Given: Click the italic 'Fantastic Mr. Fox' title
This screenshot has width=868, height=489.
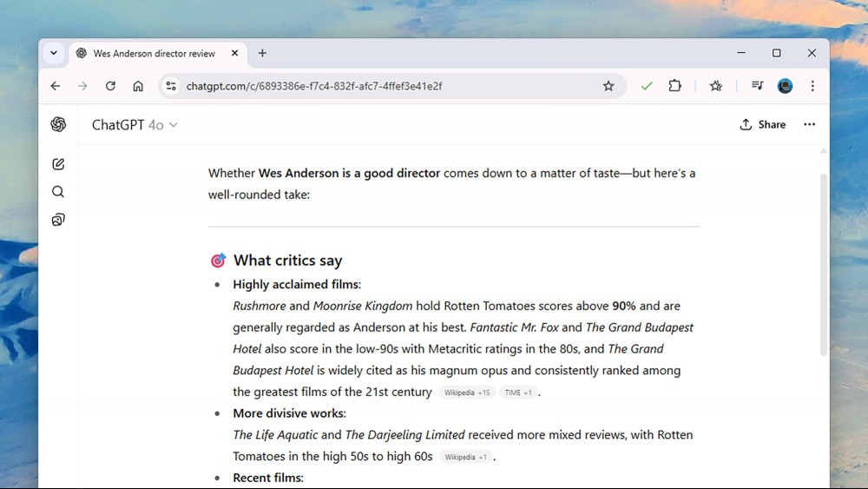Looking at the screenshot, I should [x=514, y=327].
